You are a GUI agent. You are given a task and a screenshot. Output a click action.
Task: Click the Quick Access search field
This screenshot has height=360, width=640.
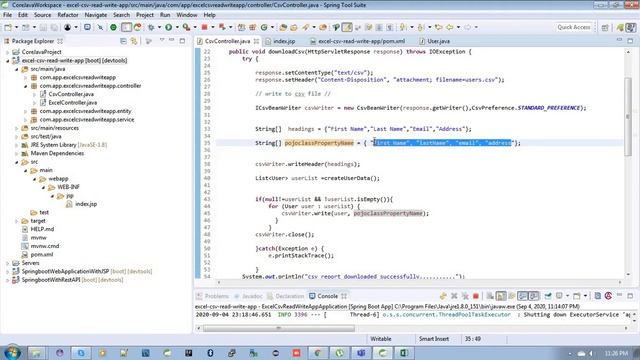coord(573,27)
